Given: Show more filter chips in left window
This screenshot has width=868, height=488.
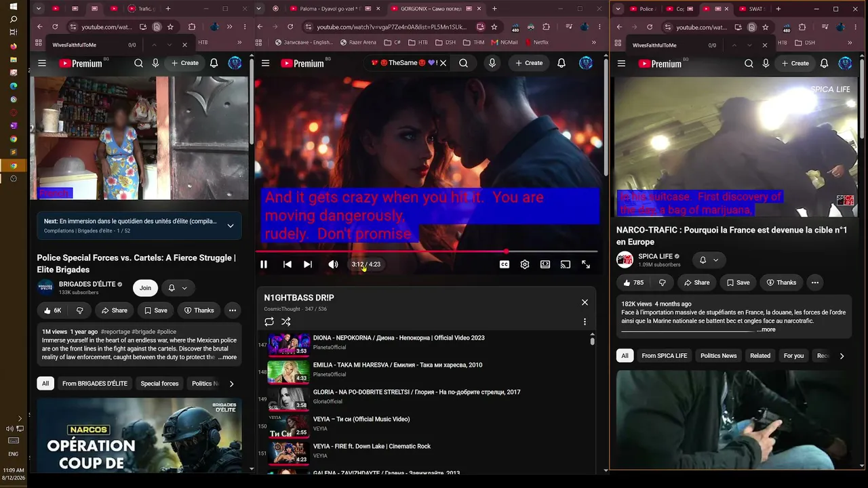Looking at the screenshot, I should [231, 384].
